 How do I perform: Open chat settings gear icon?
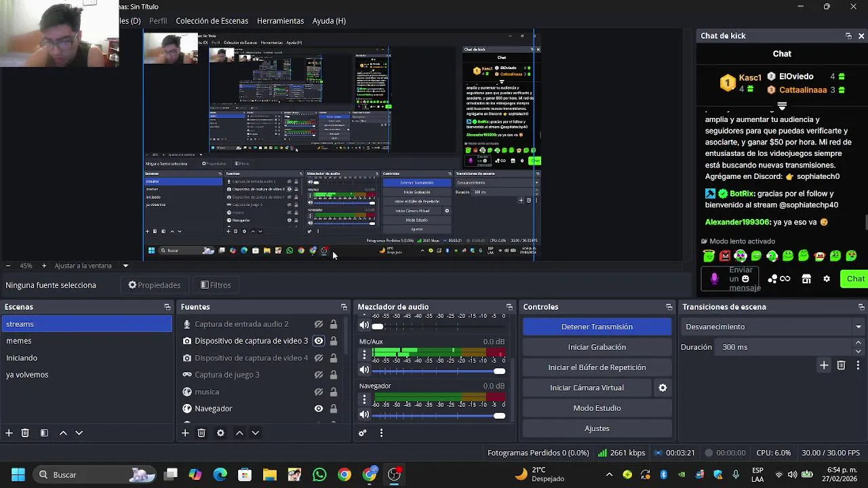[x=827, y=279]
